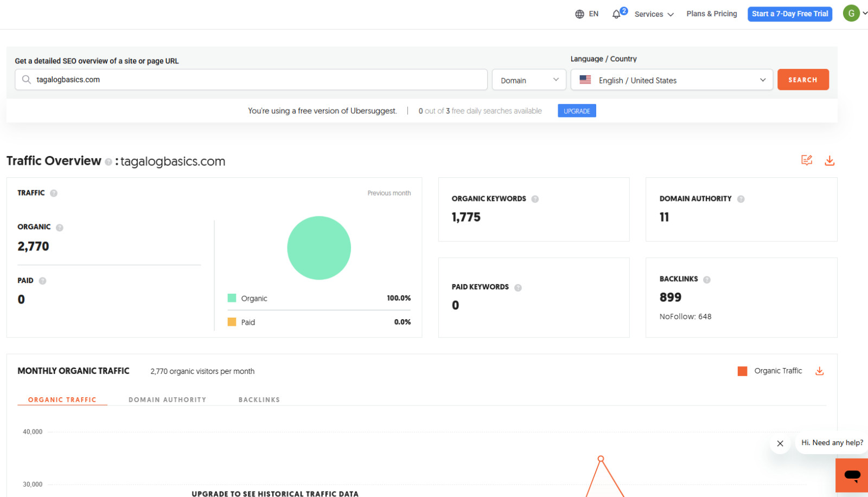The height and width of the screenshot is (497, 868).
Task: Click the Hi. Need any help? bubble
Action: (832, 443)
